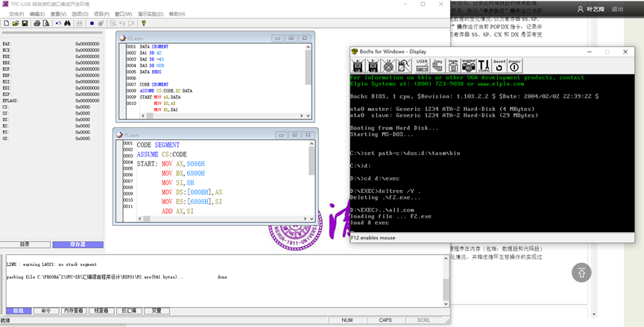Open the 选项(O) menu
644x327 pixels.
(x=80, y=14)
